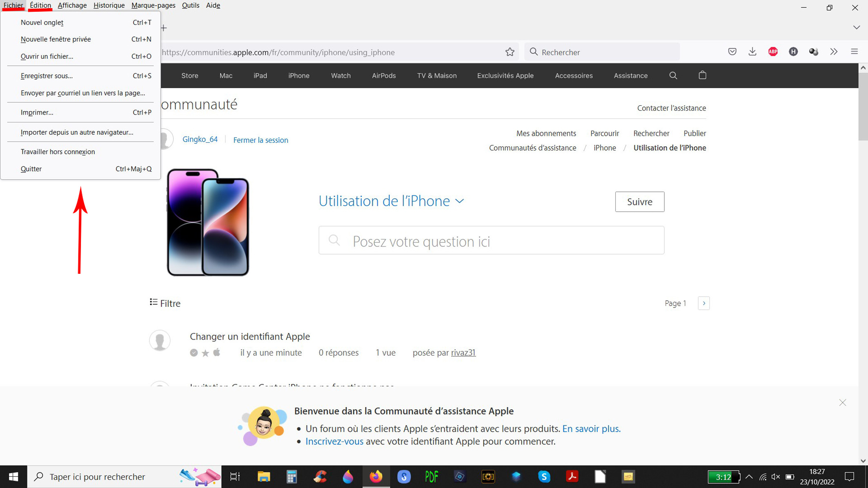868x488 pixels.
Task: Click the Fermer la session link
Action: pyautogui.click(x=260, y=140)
